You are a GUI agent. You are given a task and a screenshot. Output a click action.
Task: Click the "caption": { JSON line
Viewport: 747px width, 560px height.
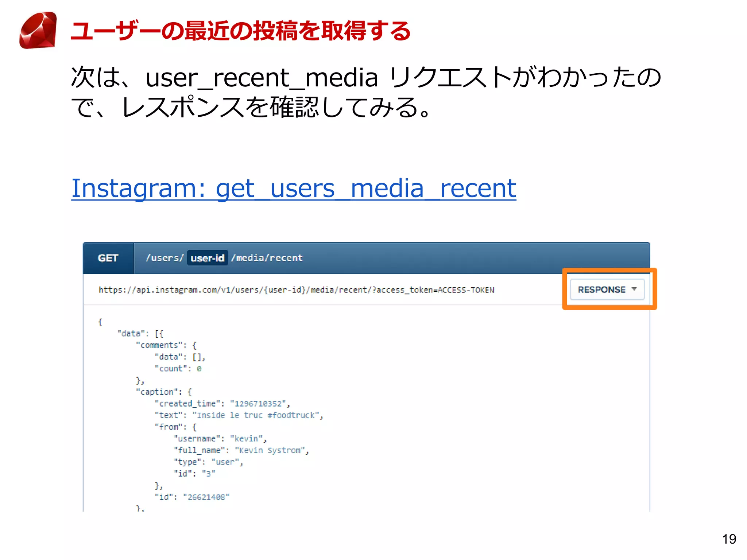tap(164, 392)
